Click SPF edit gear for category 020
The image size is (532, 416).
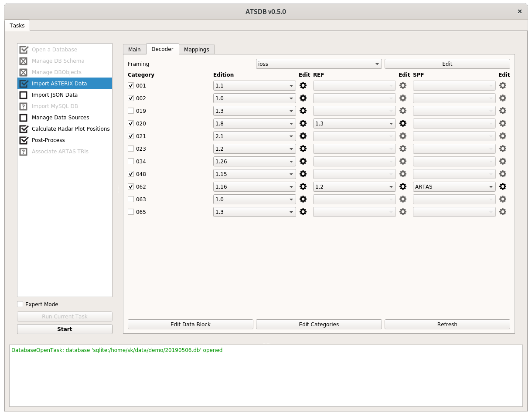point(503,124)
